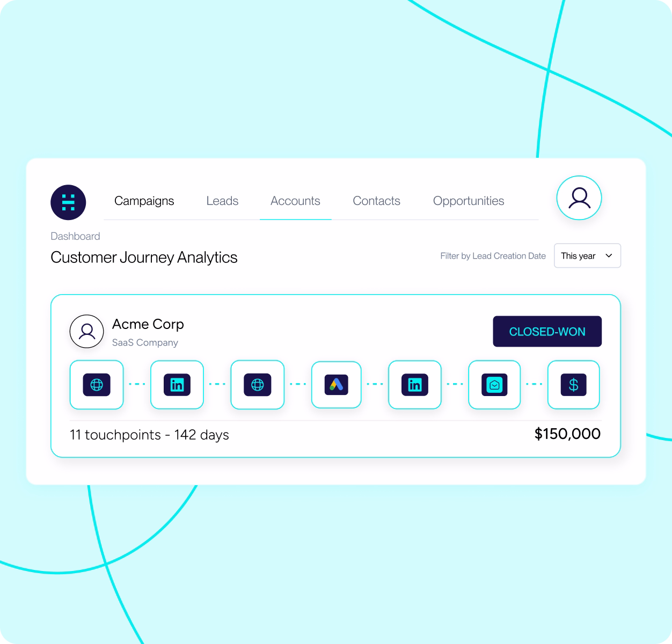Click the dollar sign deal touchpoint

pyautogui.click(x=573, y=385)
